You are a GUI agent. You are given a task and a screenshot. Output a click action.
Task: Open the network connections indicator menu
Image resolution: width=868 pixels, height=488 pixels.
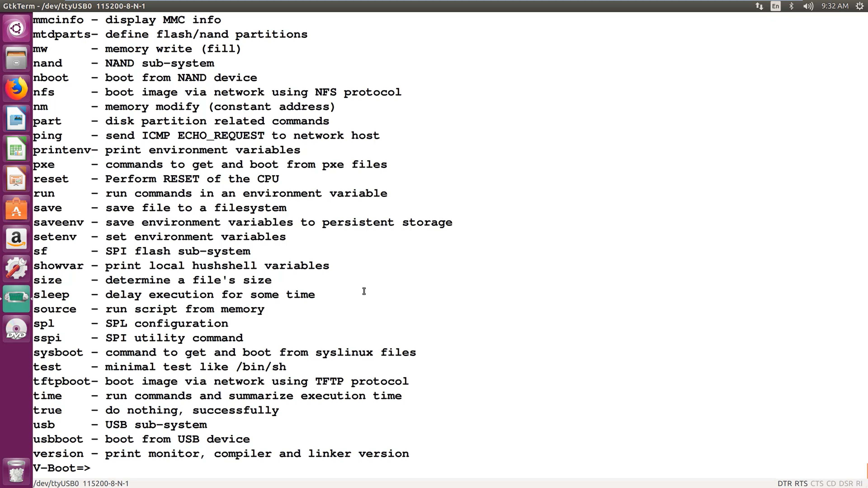pos(759,6)
